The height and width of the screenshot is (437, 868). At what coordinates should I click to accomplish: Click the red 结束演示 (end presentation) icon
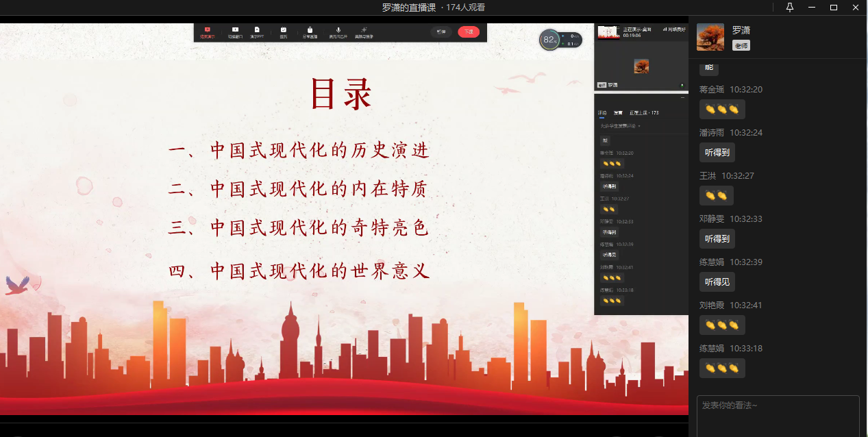(x=207, y=32)
